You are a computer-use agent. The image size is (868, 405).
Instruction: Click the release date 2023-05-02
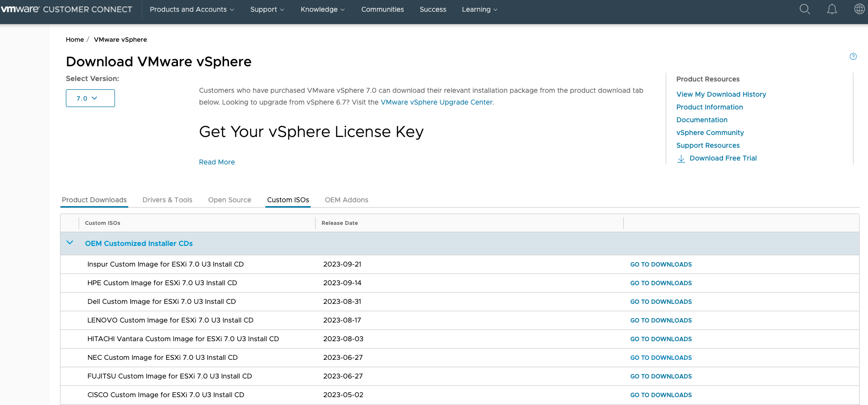point(344,395)
